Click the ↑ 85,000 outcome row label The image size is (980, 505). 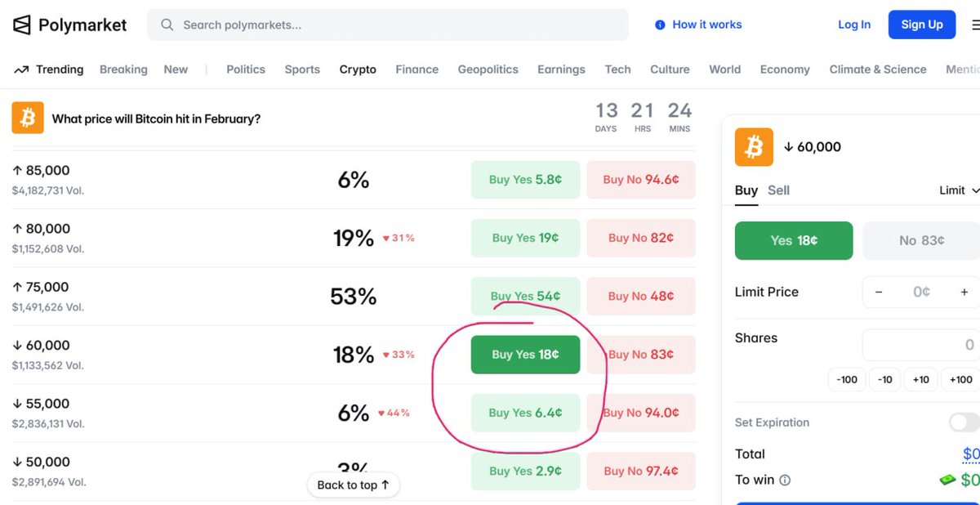pyautogui.click(x=41, y=171)
